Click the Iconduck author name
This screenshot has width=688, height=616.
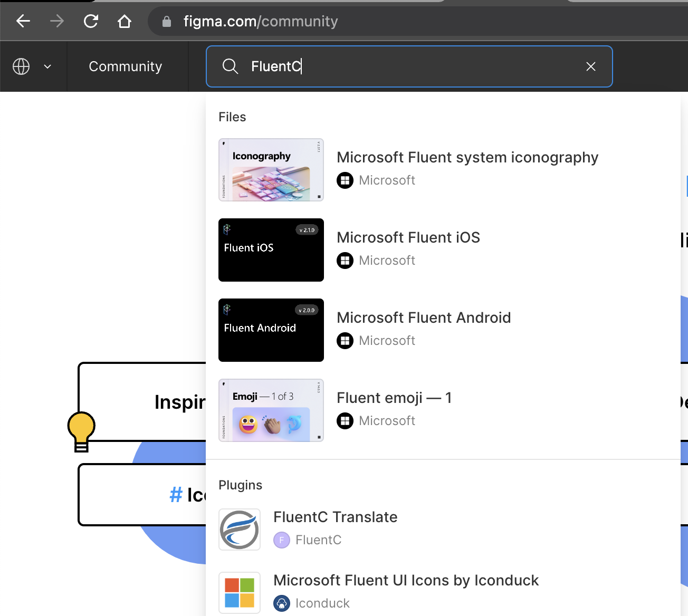point(322,603)
